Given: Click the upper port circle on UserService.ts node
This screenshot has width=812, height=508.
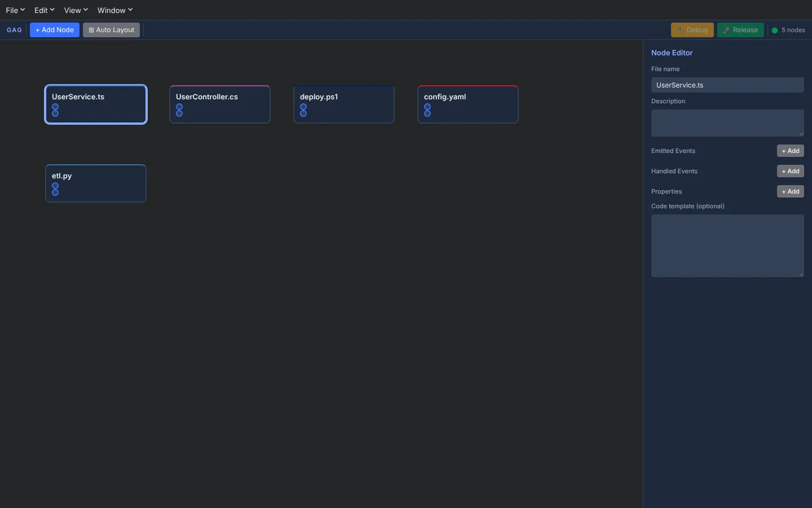Looking at the screenshot, I should [55, 107].
